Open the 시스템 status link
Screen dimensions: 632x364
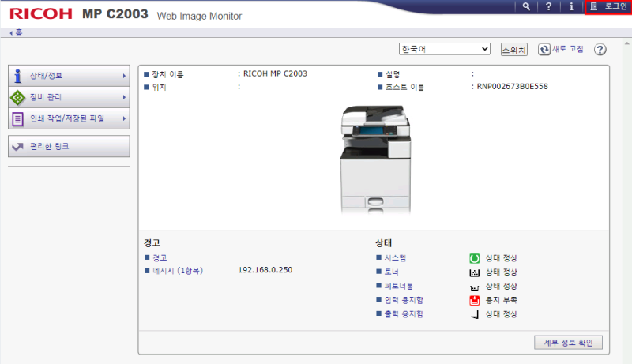click(395, 257)
